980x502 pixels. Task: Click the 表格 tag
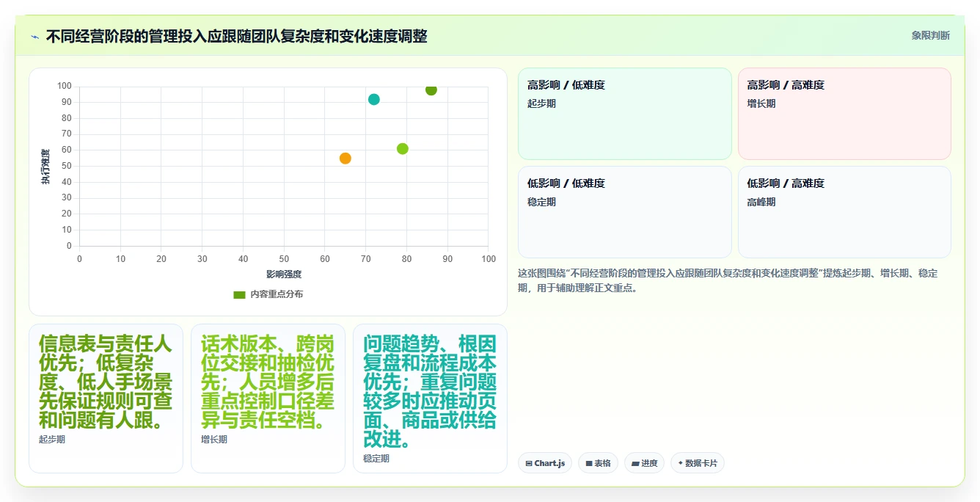click(x=598, y=463)
